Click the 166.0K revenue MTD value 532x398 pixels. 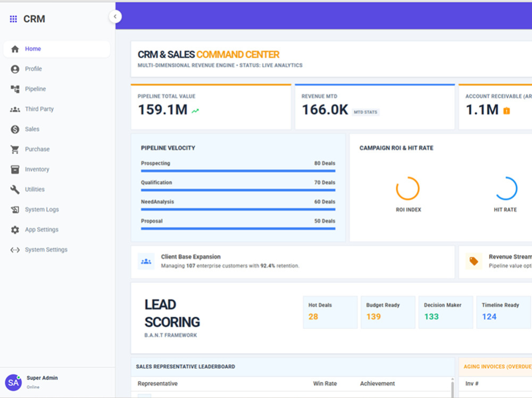325,109
